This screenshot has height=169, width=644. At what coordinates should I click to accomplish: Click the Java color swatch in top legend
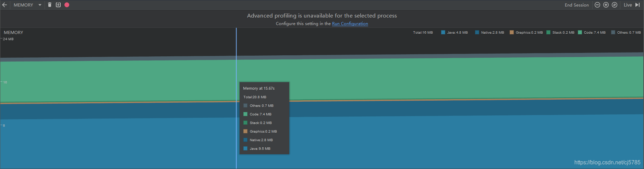(x=443, y=32)
